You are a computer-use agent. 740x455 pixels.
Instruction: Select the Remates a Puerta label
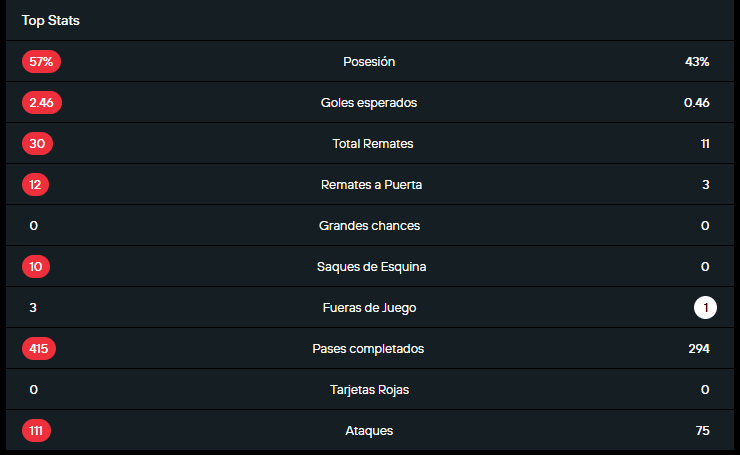pos(372,185)
